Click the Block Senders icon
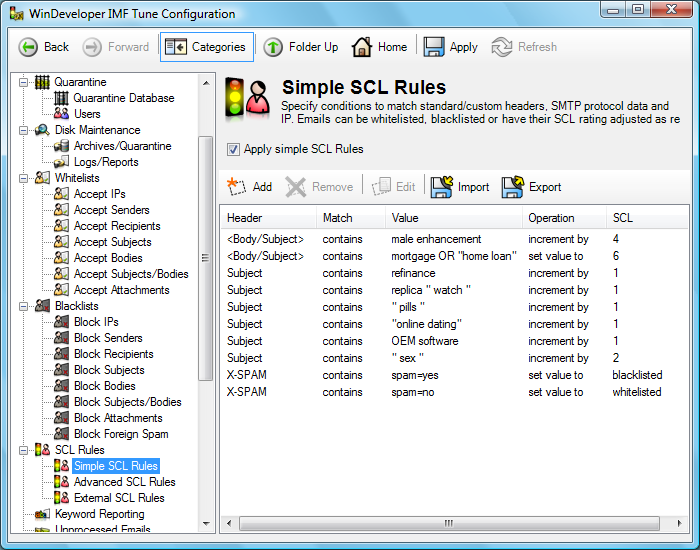Image resolution: width=700 pixels, height=550 pixels. (61, 338)
